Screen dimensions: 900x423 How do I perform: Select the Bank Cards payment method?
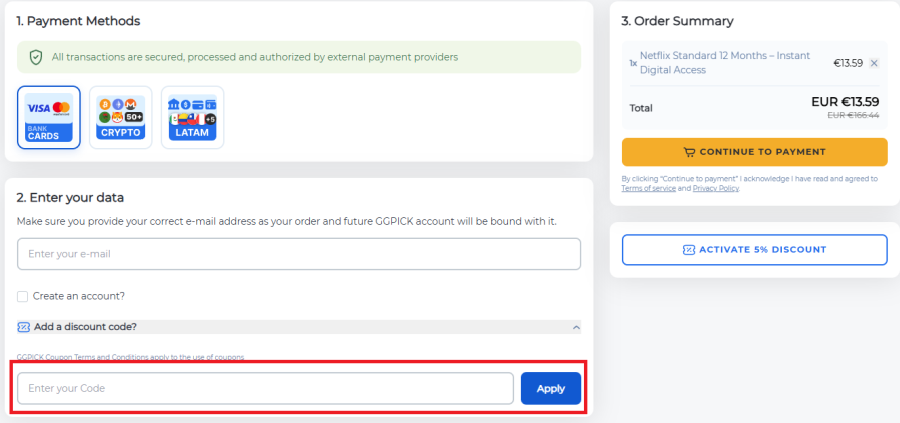(49, 117)
